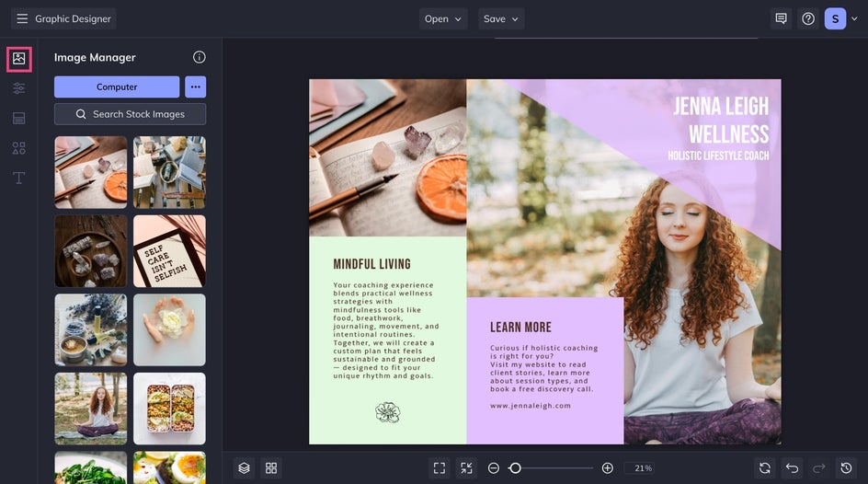Select the woman meditating in park thumbnail
The image size is (868, 484).
point(91,409)
